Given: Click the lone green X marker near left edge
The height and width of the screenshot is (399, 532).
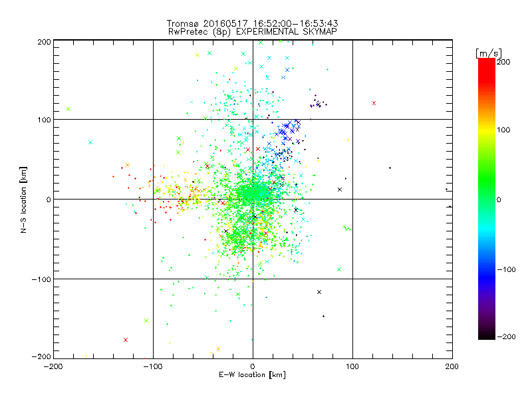Looking at the screenshot, I should 68,109.
